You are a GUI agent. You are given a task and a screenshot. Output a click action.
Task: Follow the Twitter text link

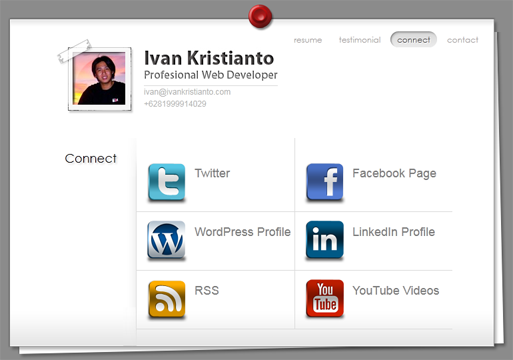pyautogui.click(x=212, y=173)
